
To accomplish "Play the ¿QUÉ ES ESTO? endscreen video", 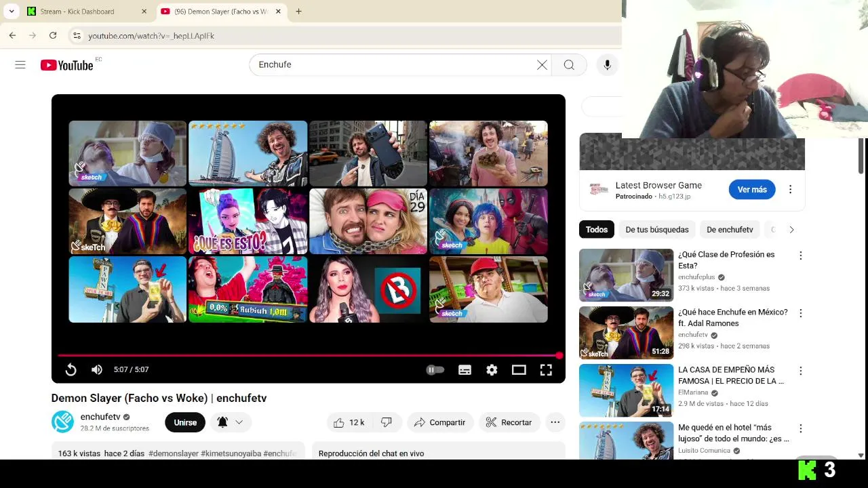I will pyautogui.click(x=248, y=221).
